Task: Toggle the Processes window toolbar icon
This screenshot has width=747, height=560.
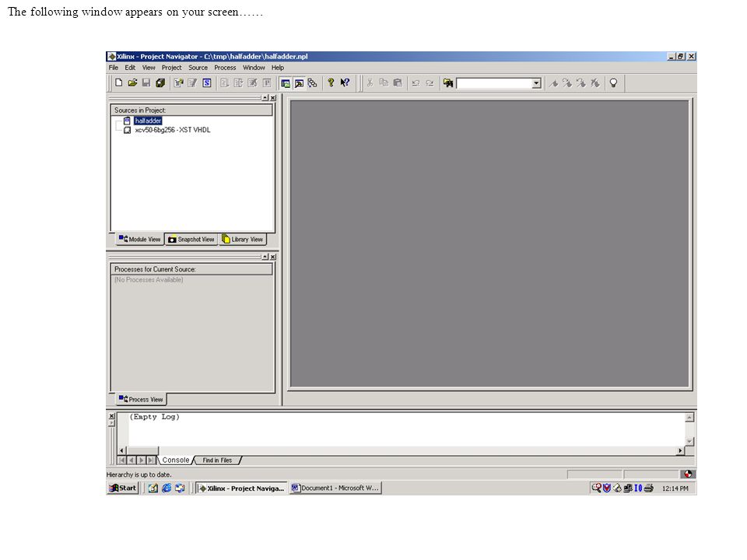Action: point(299,83)
